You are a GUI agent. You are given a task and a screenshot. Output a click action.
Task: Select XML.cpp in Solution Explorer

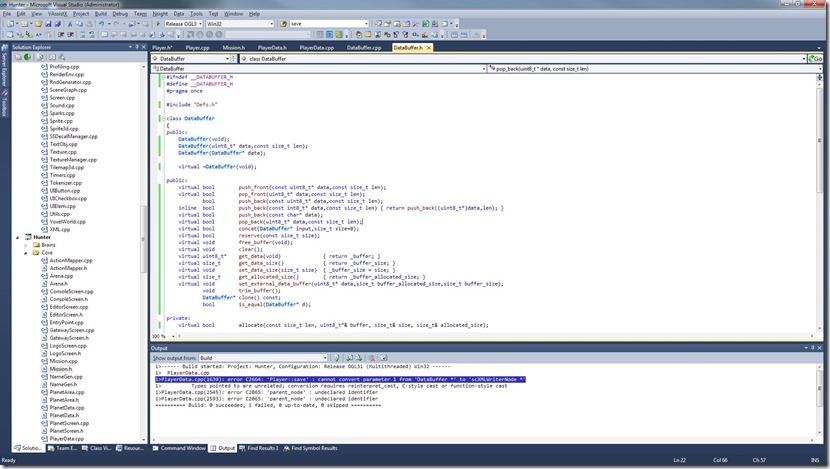pyautogui.click(x=59, y=230)
